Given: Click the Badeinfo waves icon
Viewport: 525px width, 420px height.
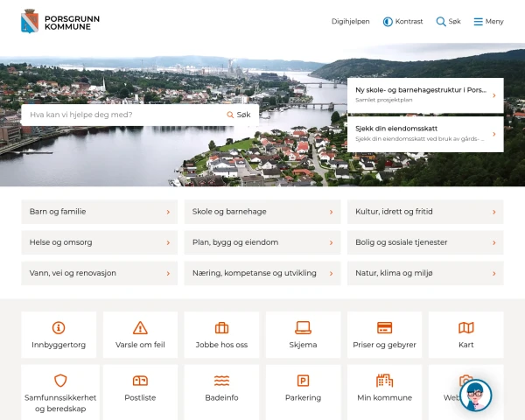Looking at the screenshot, I should pyautogui.click(x=221, y=381).
